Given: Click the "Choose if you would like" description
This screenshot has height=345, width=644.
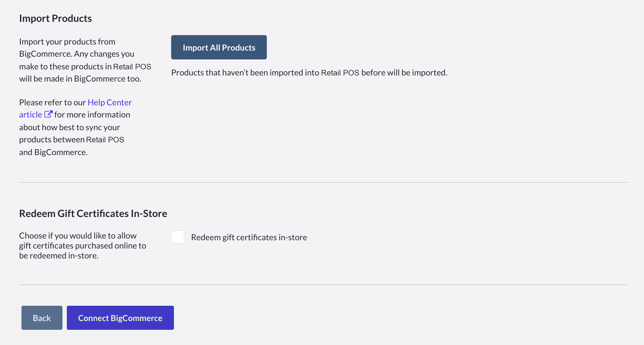Looking at the screenshot, I should pos(78,236).
